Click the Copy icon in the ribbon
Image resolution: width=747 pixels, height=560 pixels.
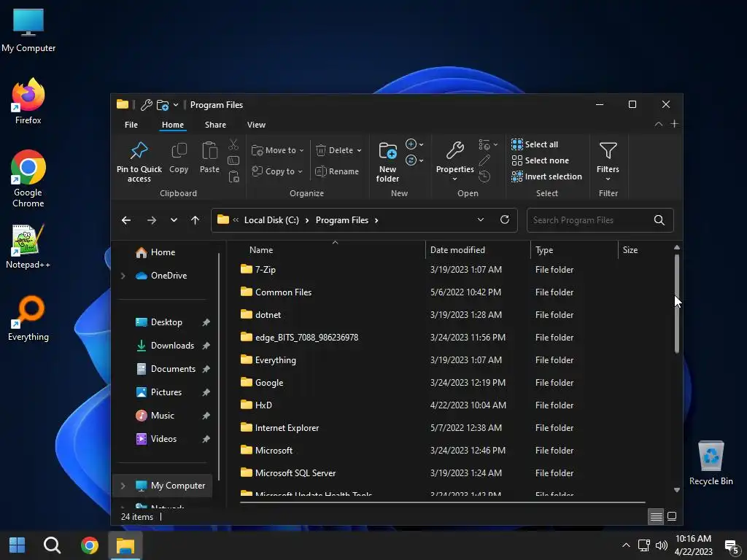click(179, 151)
